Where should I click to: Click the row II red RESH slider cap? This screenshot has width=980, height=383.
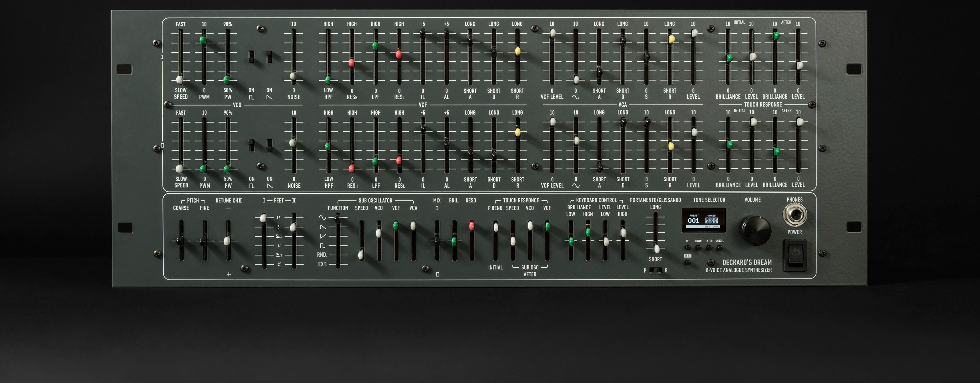click(351, 168)
